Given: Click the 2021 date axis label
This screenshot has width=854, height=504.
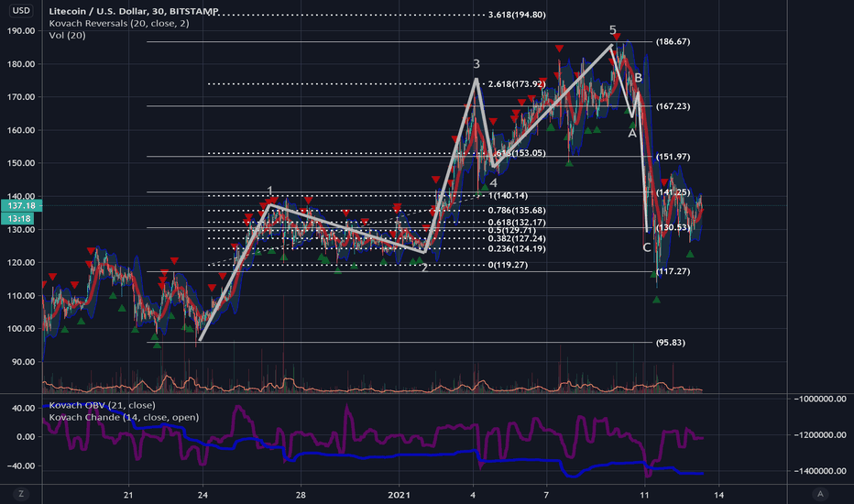Looking at the screenshot, I should click(x=399, y=495).
